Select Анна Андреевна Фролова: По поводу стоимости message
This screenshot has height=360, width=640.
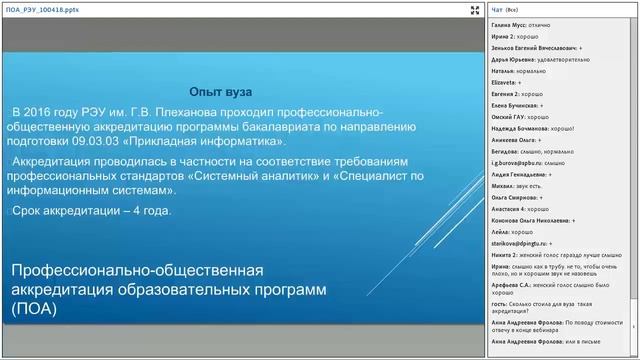[x=557, y=326]
